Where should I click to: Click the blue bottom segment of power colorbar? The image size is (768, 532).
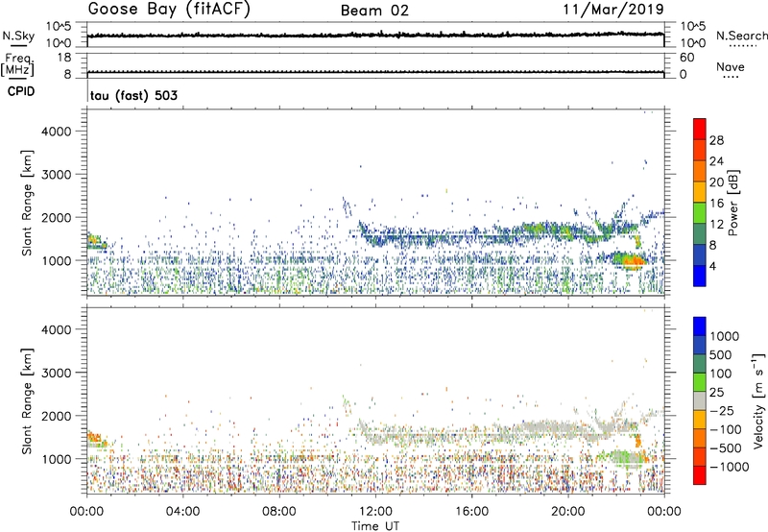[700, 276]
